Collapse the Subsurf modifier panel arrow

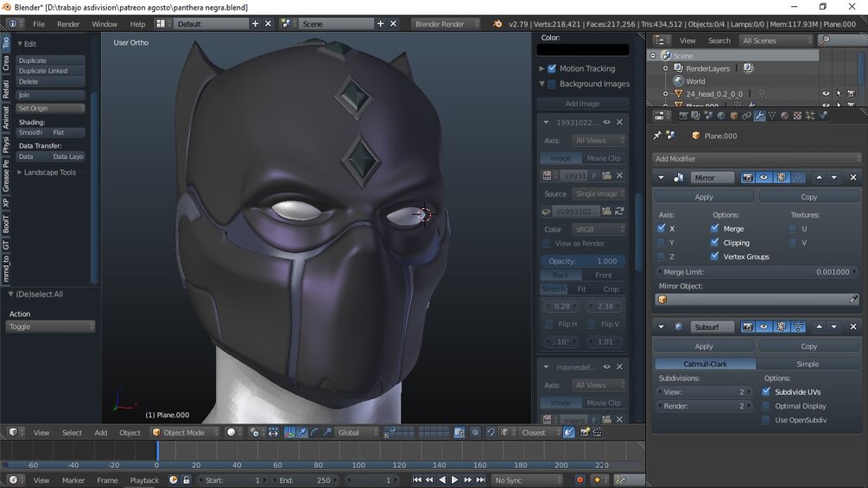[661, 327]
